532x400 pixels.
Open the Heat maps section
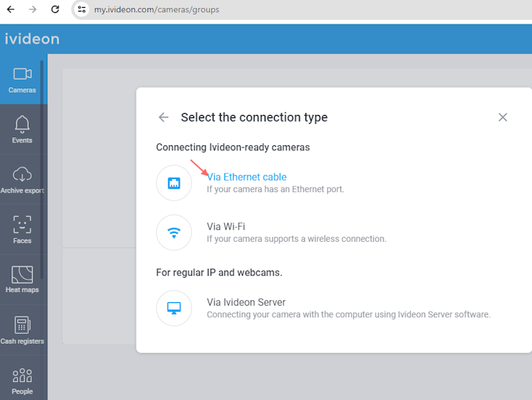point(22,280)
